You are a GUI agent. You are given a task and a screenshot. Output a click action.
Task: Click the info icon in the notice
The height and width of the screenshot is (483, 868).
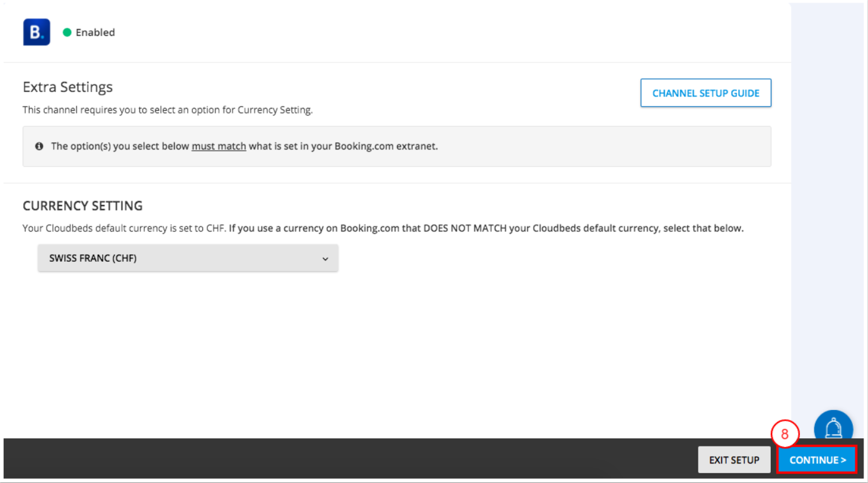click(39, 146)
